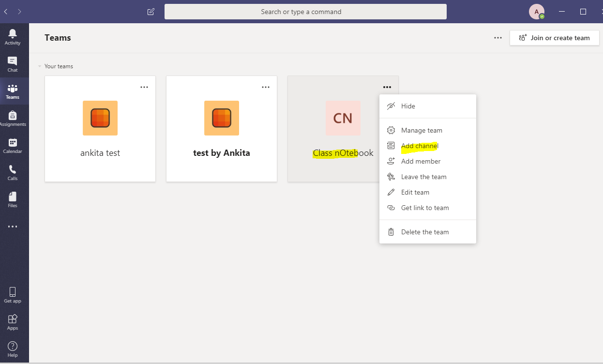Viewport: 603px width, 364px height.
Task: Open the Class nOtebook team name
Action: [343, 153]
